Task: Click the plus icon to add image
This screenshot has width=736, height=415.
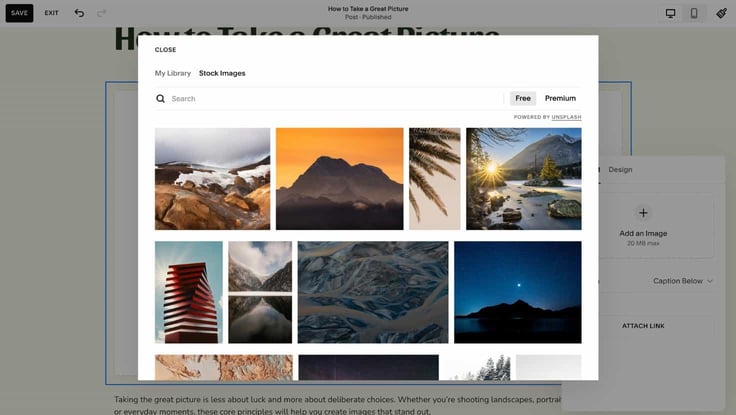Action: (643, 213)
